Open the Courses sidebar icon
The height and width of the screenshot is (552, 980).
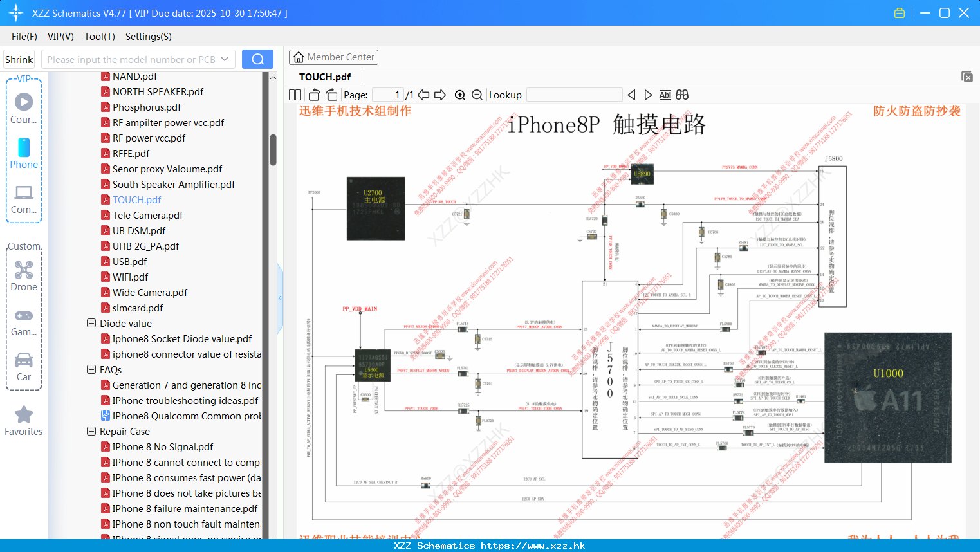24,108
